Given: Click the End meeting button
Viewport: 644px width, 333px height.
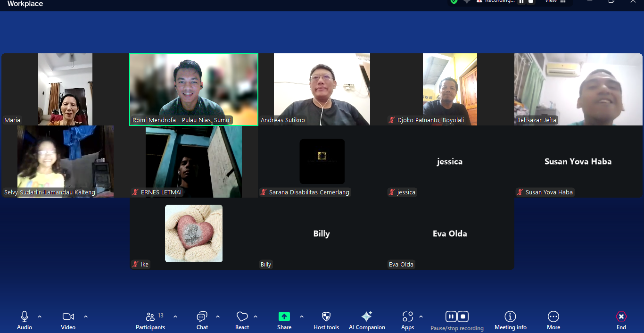Looking at the screenshot, I should pos(621,316).
